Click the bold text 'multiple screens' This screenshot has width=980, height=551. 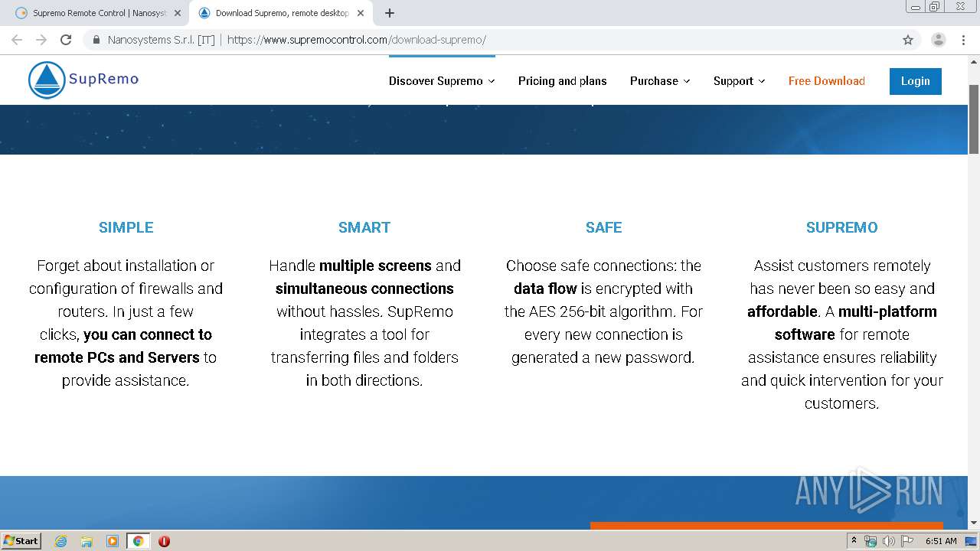375,266
